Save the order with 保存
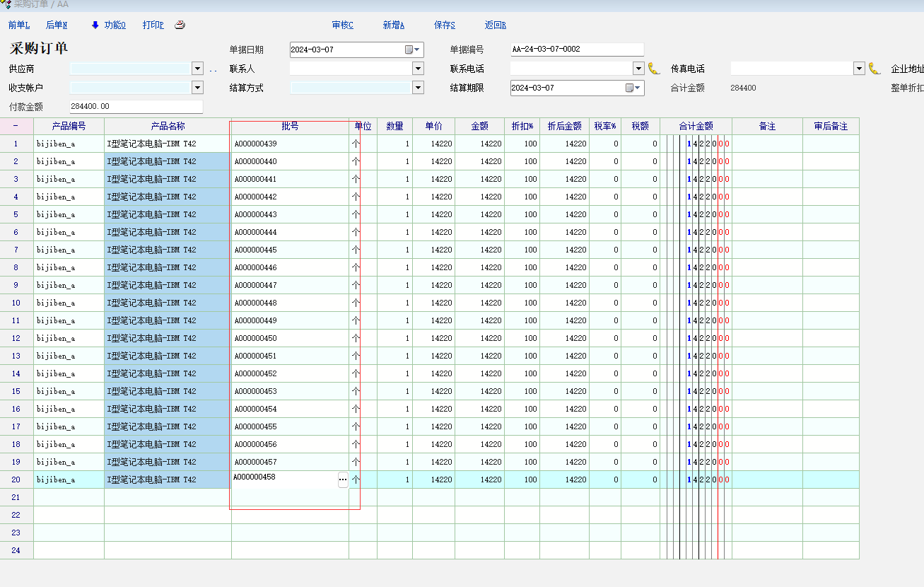Screen dimensions: 924x587 click(444, 25)
